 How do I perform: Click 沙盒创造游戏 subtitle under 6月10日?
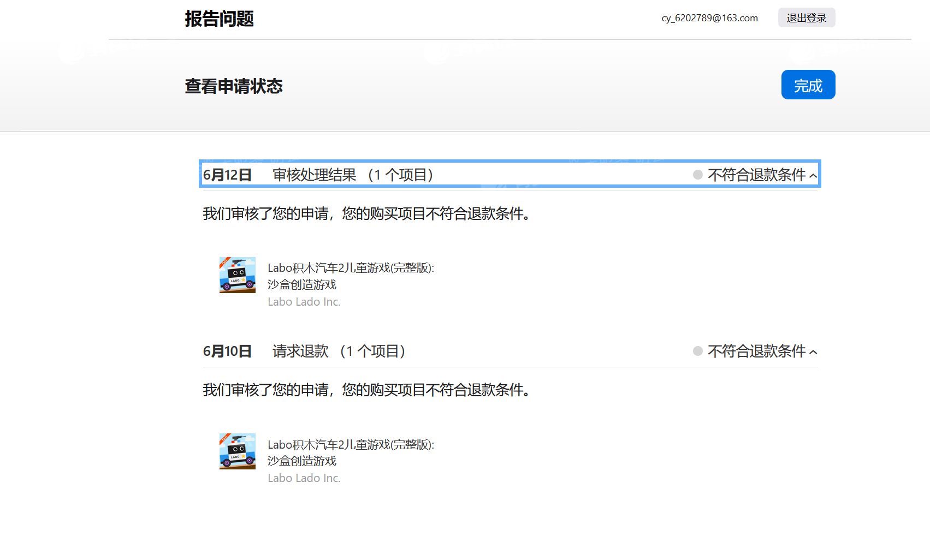(302, 461)
